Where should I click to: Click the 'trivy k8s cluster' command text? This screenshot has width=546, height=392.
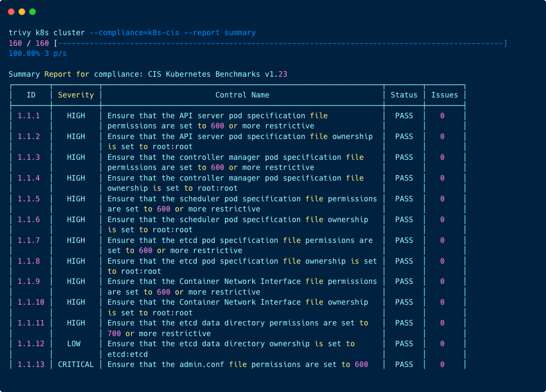point(47,32)
